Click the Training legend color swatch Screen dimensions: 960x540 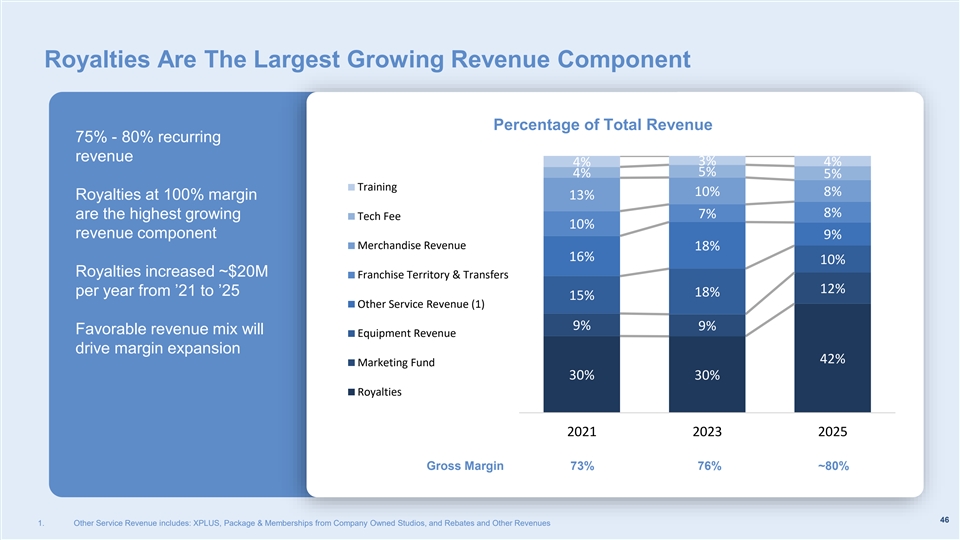tap(351, 188)
